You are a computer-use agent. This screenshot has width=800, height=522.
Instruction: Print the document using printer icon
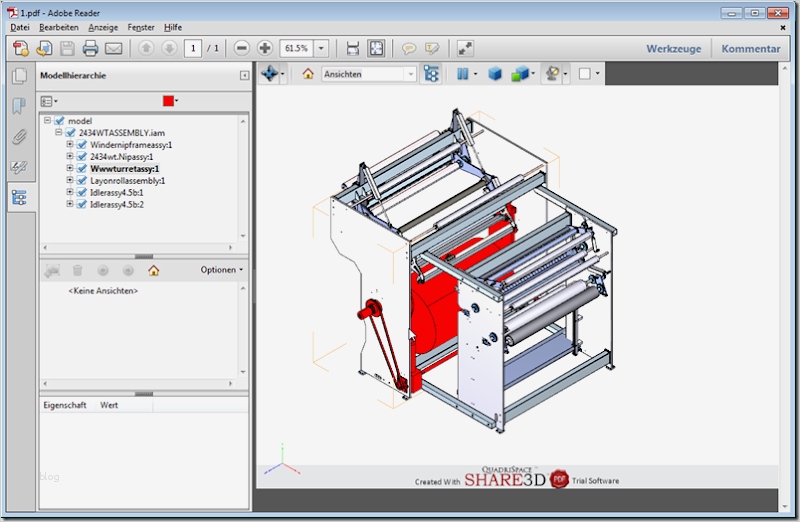[x=90, y=48]
